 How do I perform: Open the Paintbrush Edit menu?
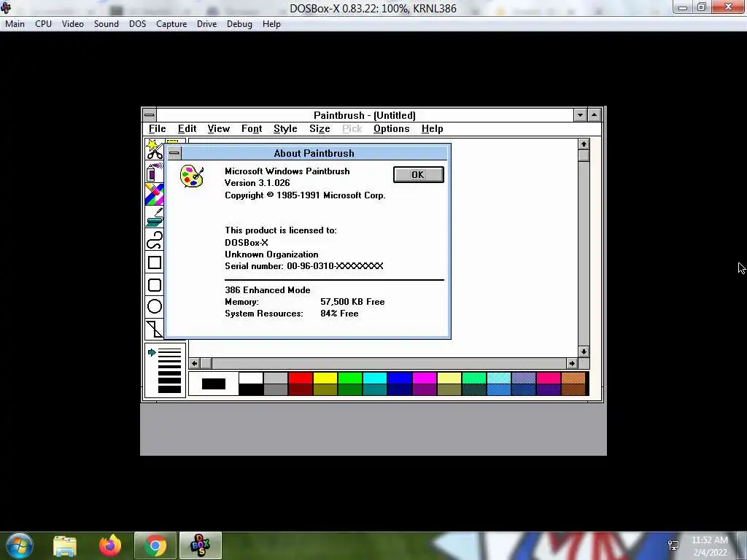click(x=187, y=128)
